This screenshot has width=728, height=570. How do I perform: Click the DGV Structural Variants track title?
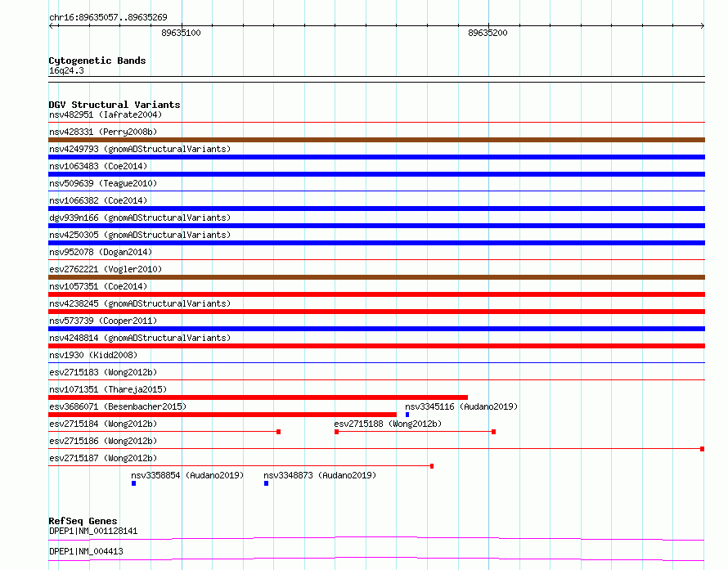pos(115,105)
